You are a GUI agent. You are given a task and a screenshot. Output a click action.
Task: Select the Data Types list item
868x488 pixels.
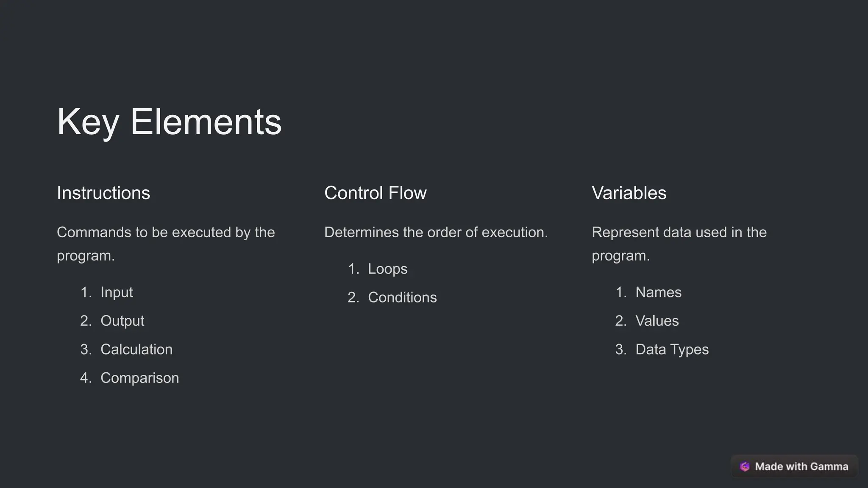(672, 349)
